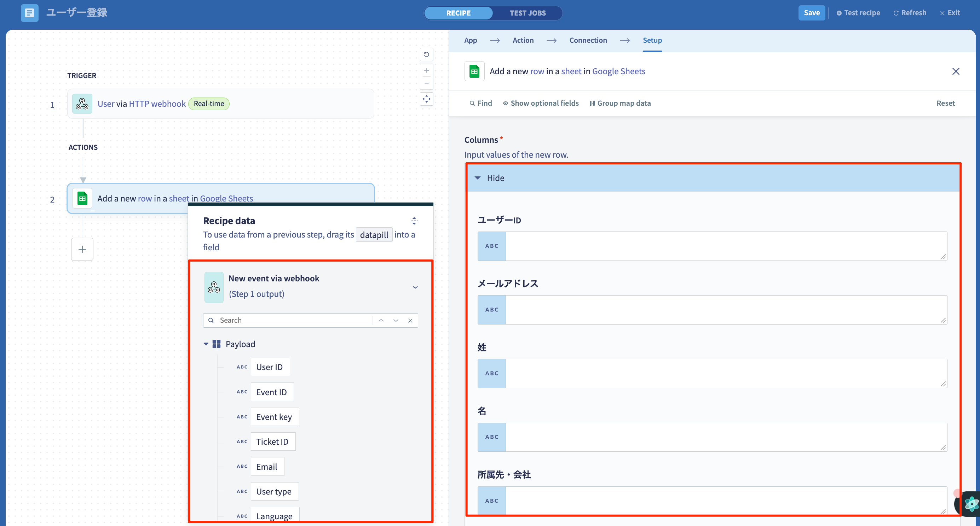Select the Setup step tab
The width and height of the screenshot is (980, 526).
coord(652,40)
